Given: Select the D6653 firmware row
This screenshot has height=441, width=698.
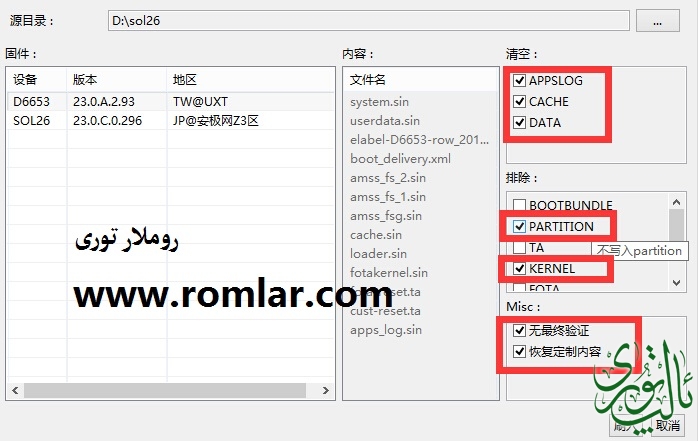Looking at the screenshot, I should click(170, 101).
